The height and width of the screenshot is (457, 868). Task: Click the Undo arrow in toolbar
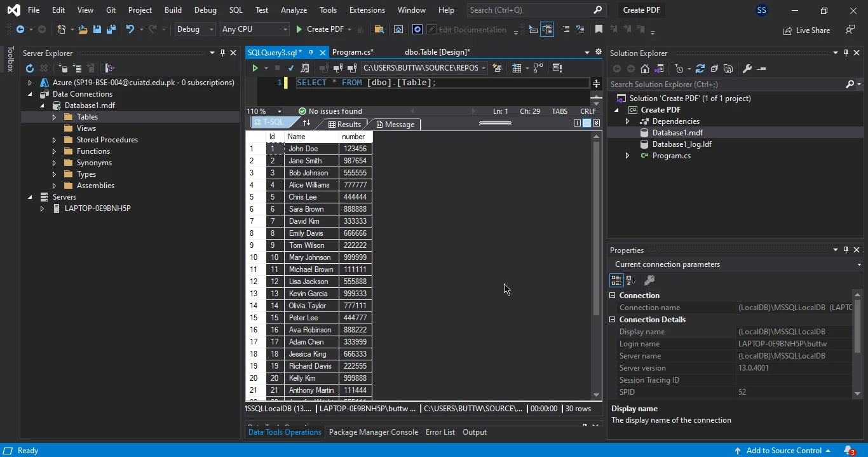click(x=130, y=29)
